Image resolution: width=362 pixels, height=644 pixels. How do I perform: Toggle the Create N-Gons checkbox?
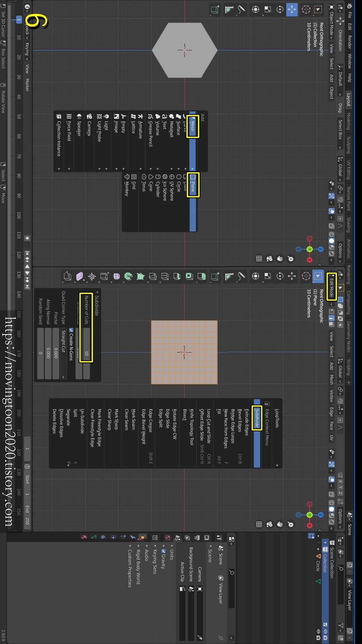[x=71, y=330]
